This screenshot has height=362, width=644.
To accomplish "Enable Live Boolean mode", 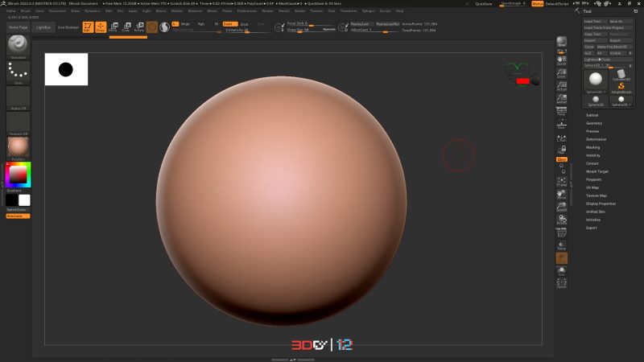I will click(68, 27).
